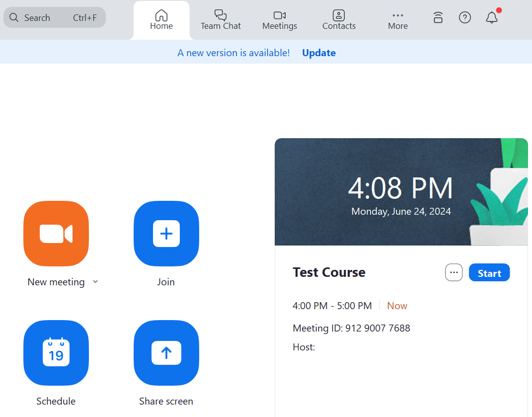Expand New meeting options chevron

[95, 281]
